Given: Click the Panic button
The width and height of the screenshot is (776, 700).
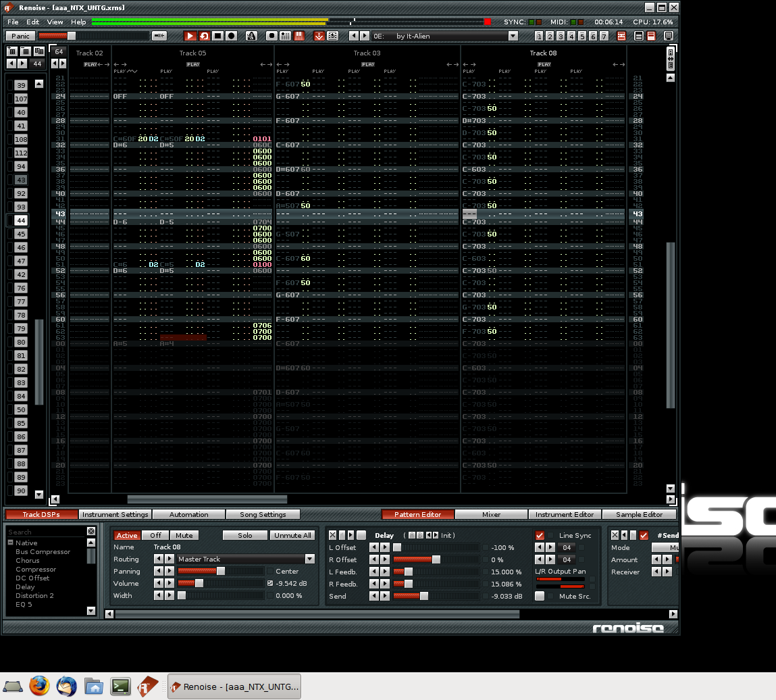Looking at the screenshot, I should tap(20, 36).
